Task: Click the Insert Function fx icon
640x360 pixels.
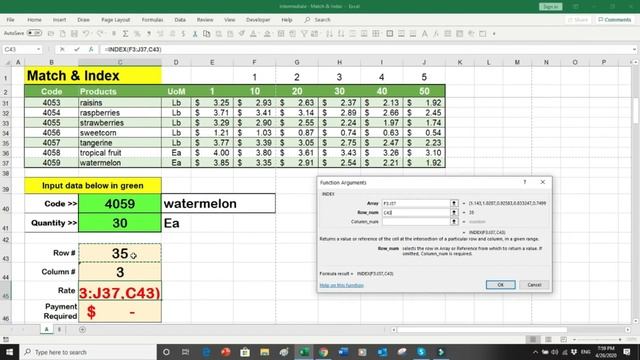Action: point(91,49)
